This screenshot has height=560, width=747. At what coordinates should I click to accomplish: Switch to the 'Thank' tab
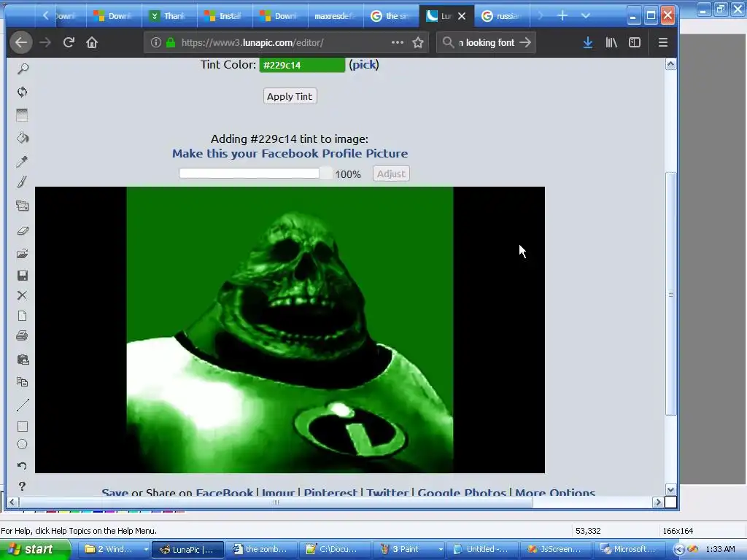(169, 16)
